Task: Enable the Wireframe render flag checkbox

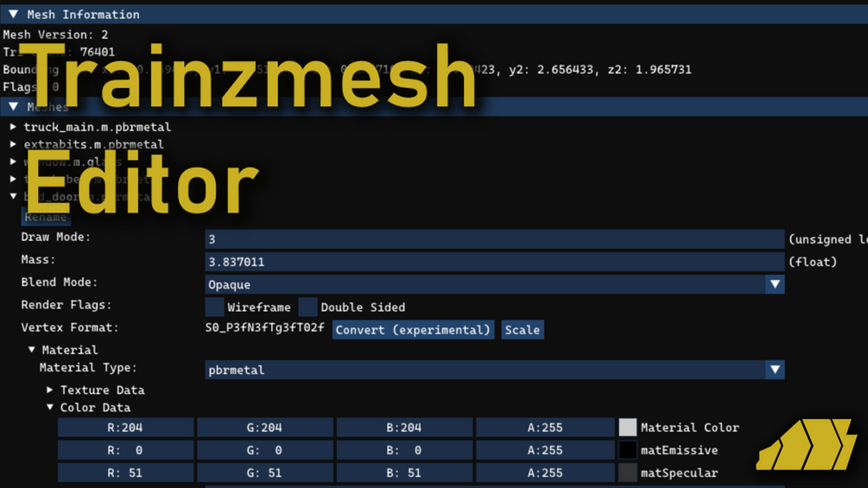Action: (x=214, y=307)
